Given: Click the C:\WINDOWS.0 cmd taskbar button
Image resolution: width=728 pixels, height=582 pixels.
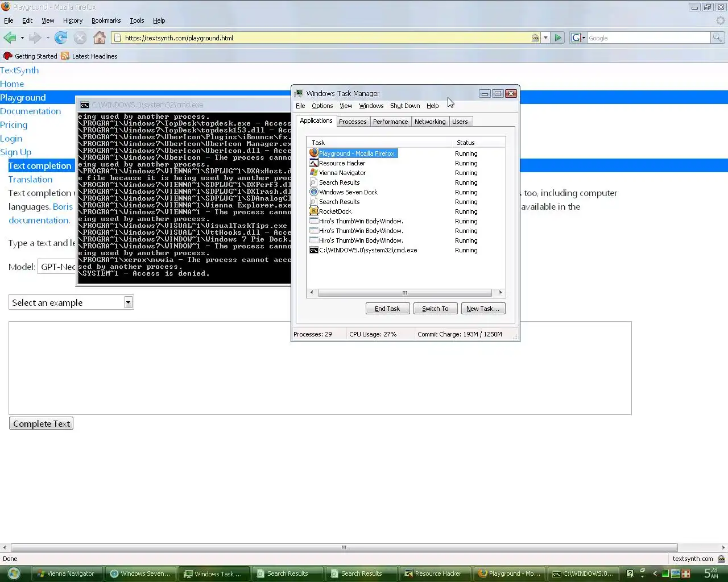Looking at the screenshot, I should [x=583, y=573].
